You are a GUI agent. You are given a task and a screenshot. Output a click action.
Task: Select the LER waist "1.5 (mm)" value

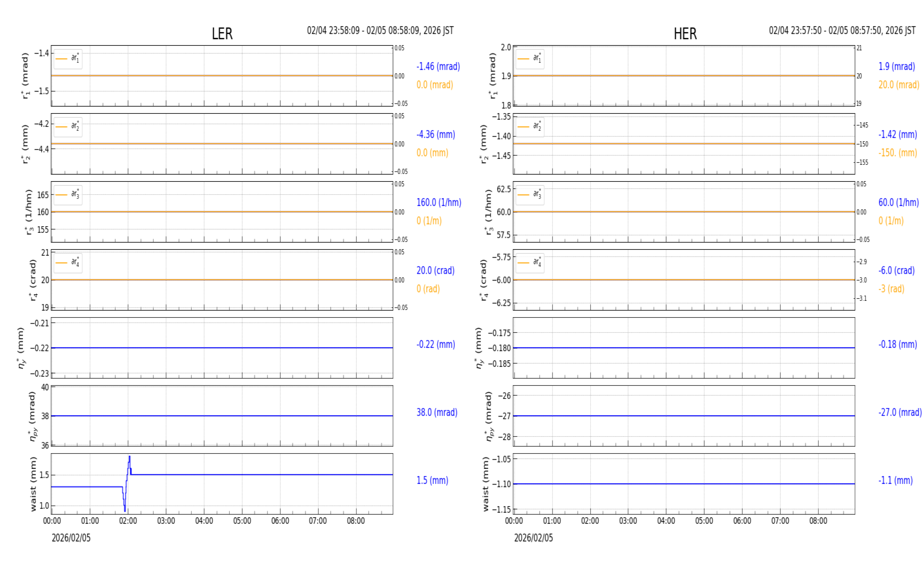433,481
